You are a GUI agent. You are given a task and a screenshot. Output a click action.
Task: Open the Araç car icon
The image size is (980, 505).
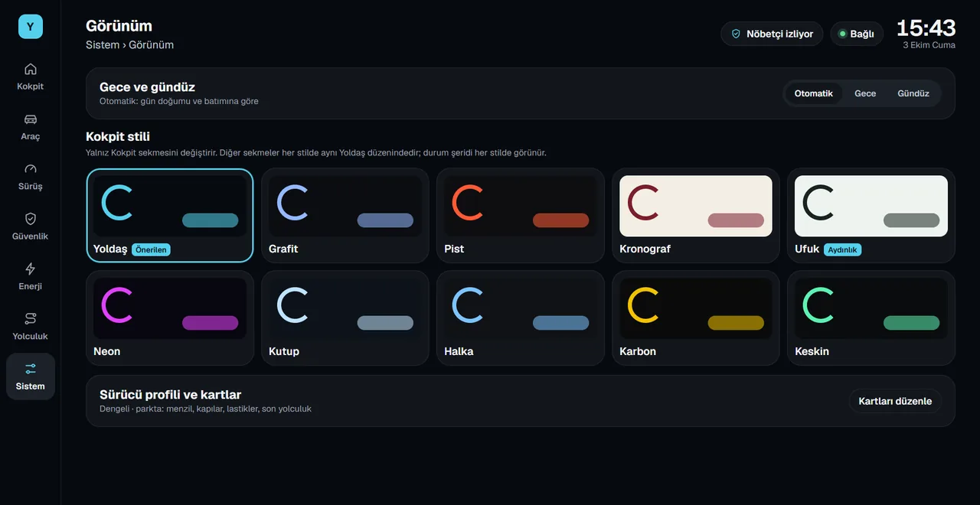pos(31,119)
